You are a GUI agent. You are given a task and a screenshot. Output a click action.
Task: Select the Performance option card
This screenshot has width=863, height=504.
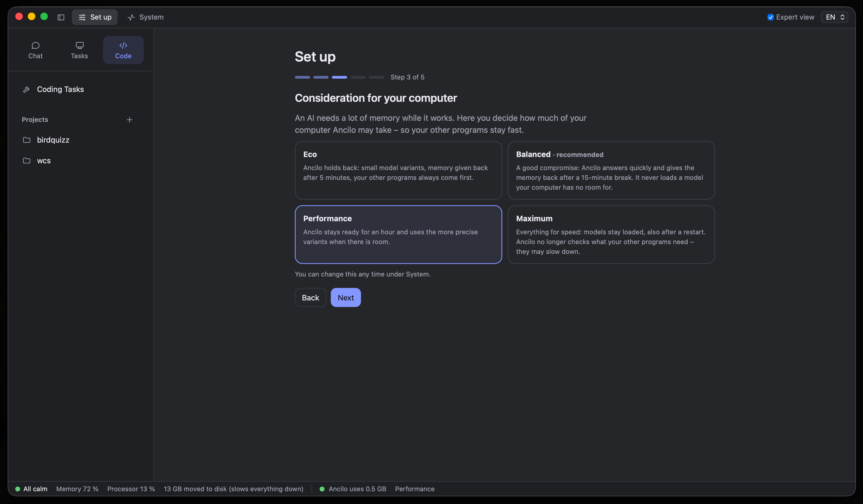398,235
